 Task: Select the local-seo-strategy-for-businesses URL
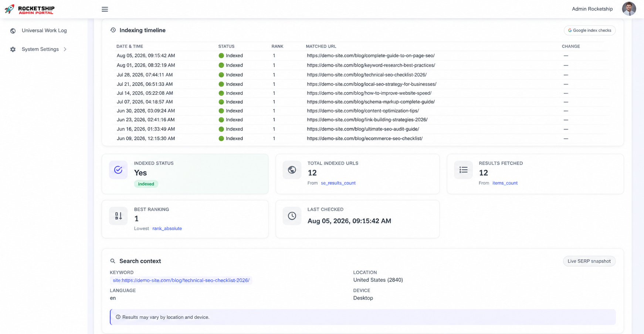(372, 84)
